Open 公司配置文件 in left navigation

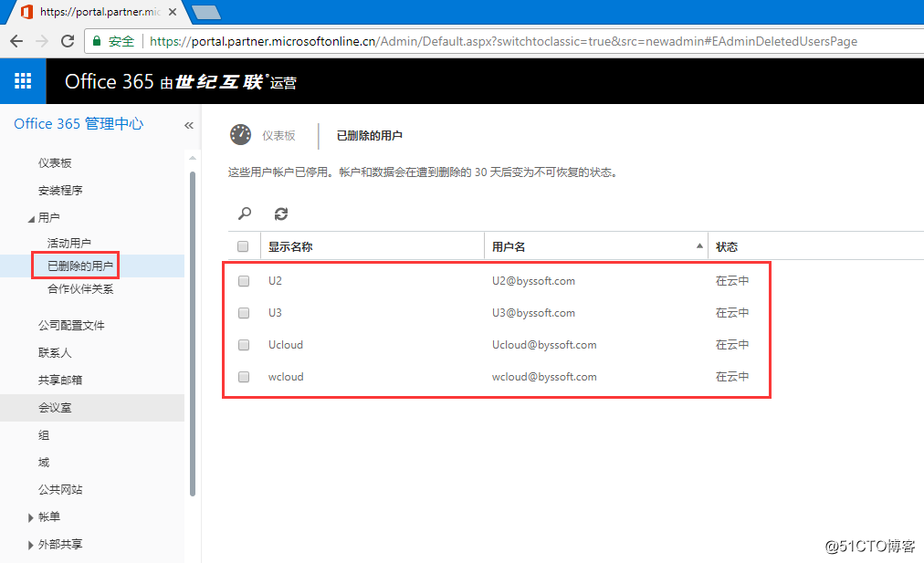tap(71, 325)
